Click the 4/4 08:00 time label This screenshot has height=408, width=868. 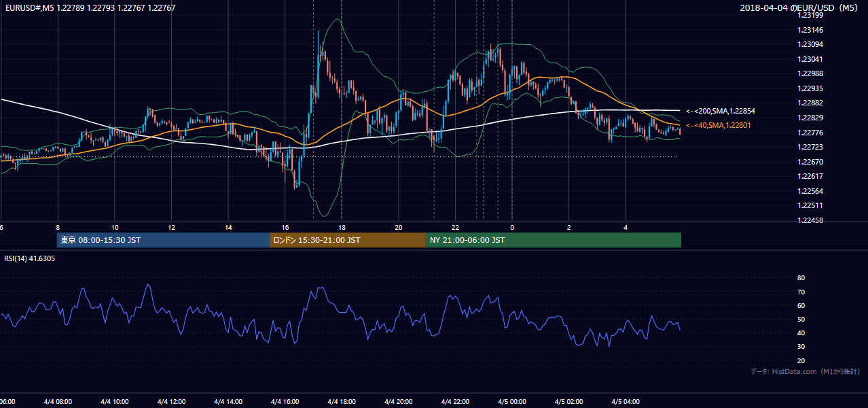coord(58,401)
